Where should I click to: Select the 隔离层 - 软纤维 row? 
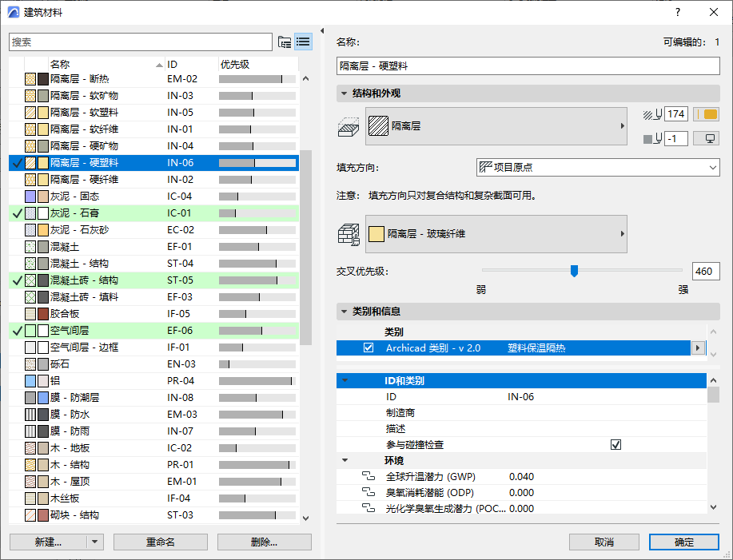pyautogui.click(x=153, y=129)
